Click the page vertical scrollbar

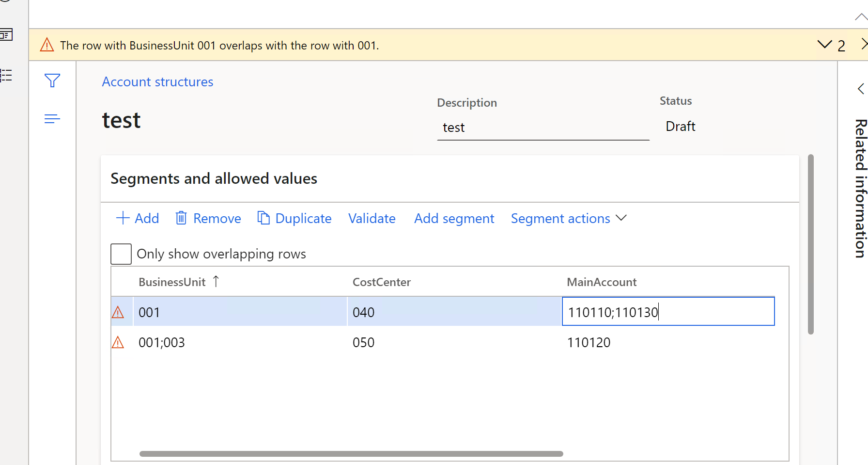tap(811, 244)
